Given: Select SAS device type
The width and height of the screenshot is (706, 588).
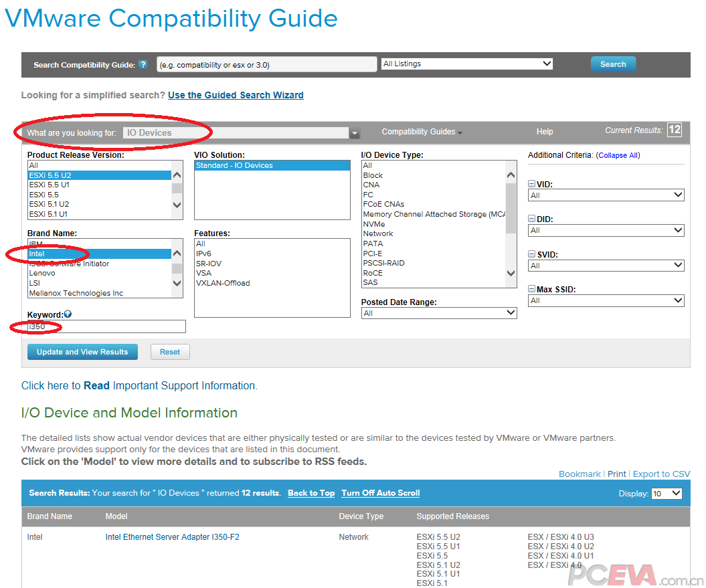Looking at the screenshot, I should pyautogui.click(x=434, y=282).
